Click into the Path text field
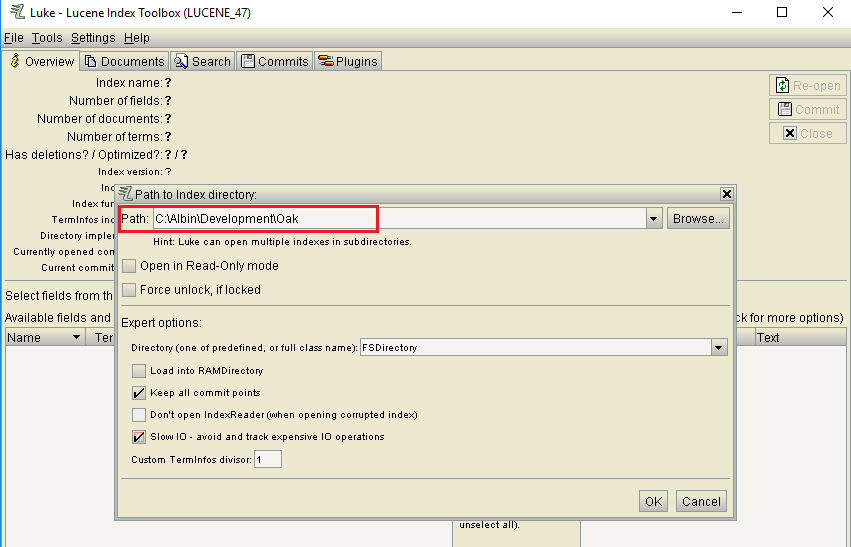 click(399, 219)
